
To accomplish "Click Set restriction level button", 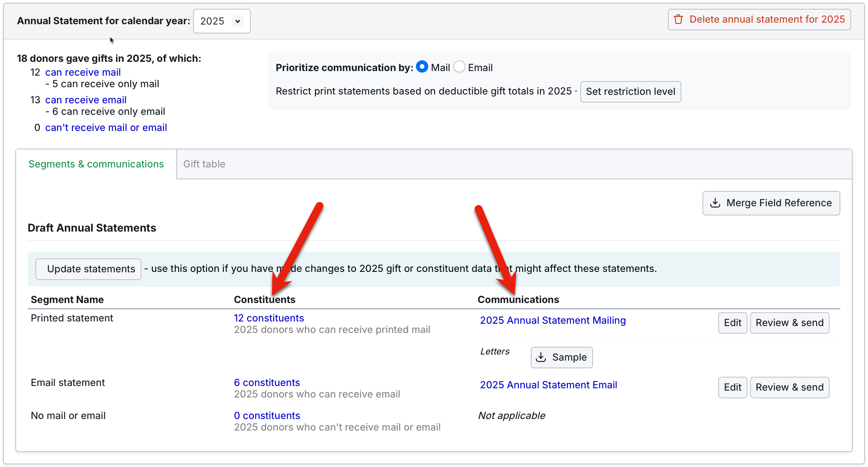I will 630,91.
